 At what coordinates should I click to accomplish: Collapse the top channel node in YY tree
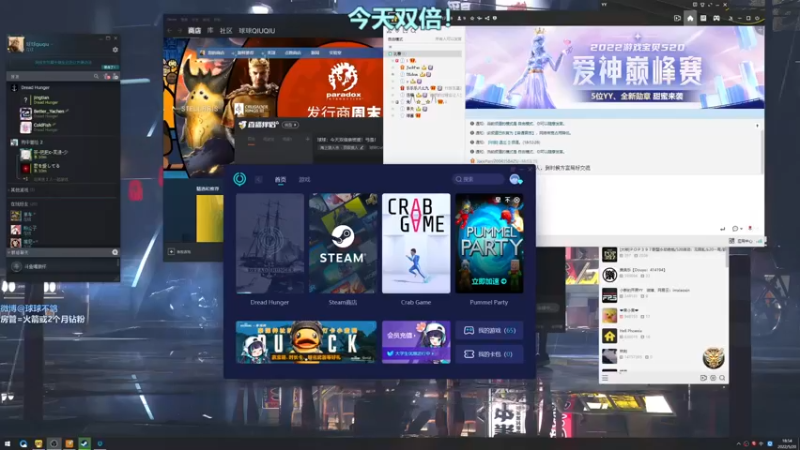coord(392,54)
